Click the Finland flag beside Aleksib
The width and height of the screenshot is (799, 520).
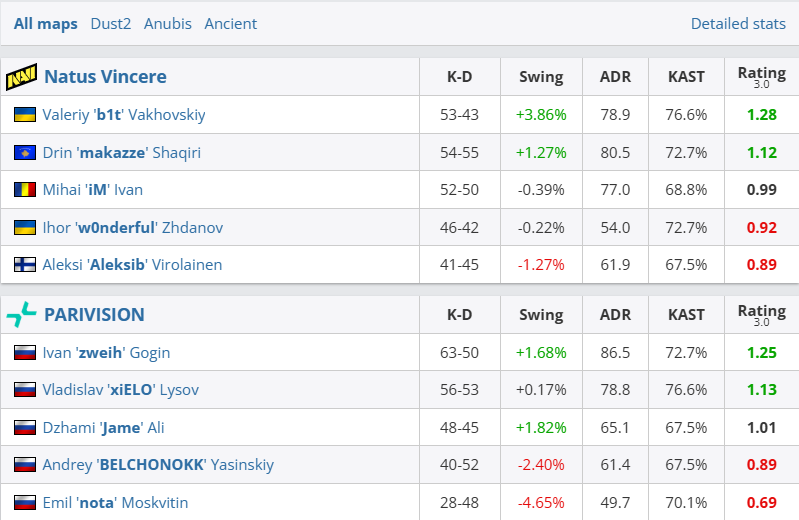(25, 265)
